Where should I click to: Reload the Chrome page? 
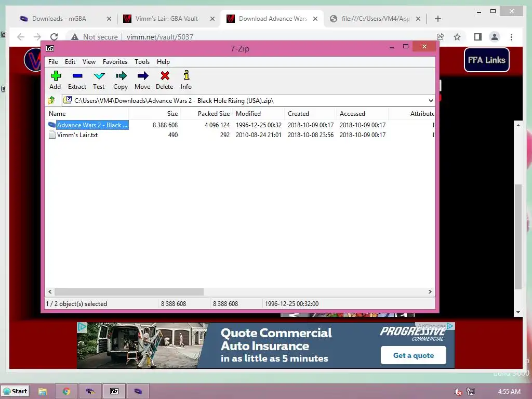tap(54, 37)
